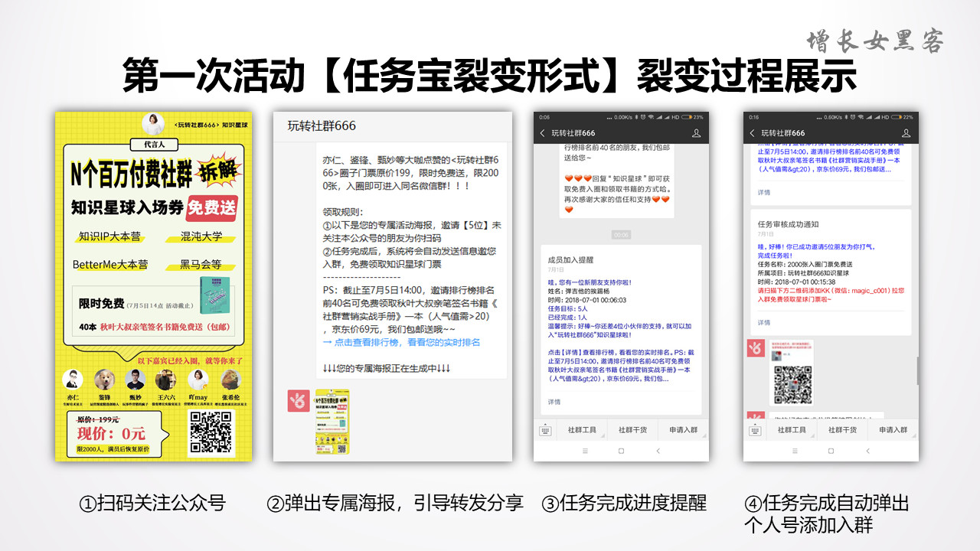Expand 社群干货 menu in 成员加入提醒 chat
This screenshot has height=551, width=980.
(x=632, y=430)
